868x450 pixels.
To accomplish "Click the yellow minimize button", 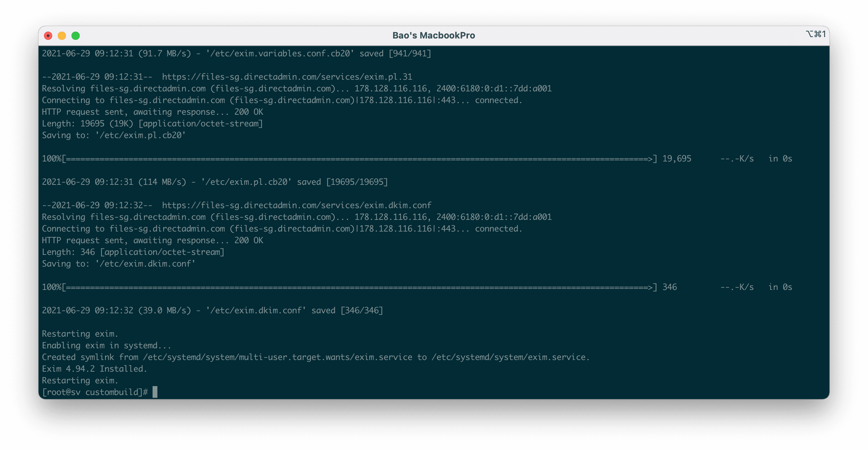I will tap(62, 35).
